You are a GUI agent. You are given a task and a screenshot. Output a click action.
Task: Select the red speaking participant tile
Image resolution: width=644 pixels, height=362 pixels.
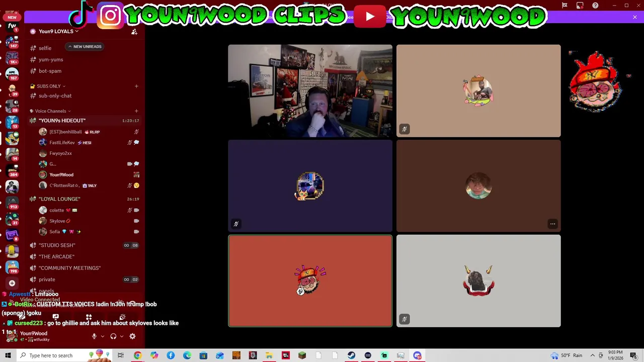[x=310, y=281]
